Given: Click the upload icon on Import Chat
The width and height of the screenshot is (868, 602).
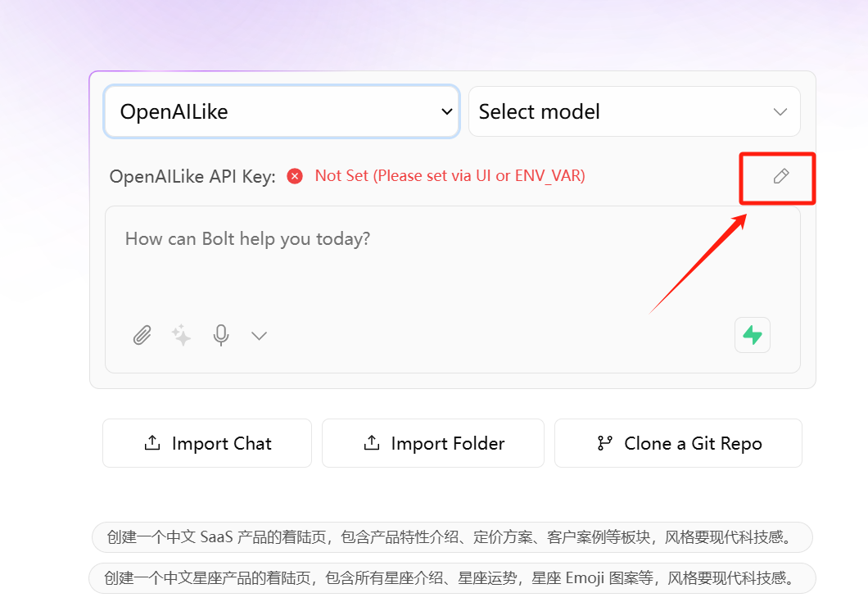Looking at the screenshot, I should coord(152,442).
